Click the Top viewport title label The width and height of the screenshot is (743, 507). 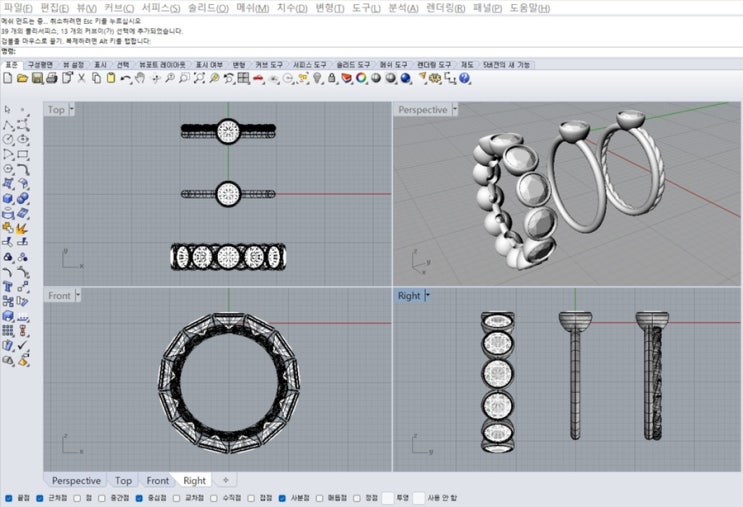(x=56, y=109)
